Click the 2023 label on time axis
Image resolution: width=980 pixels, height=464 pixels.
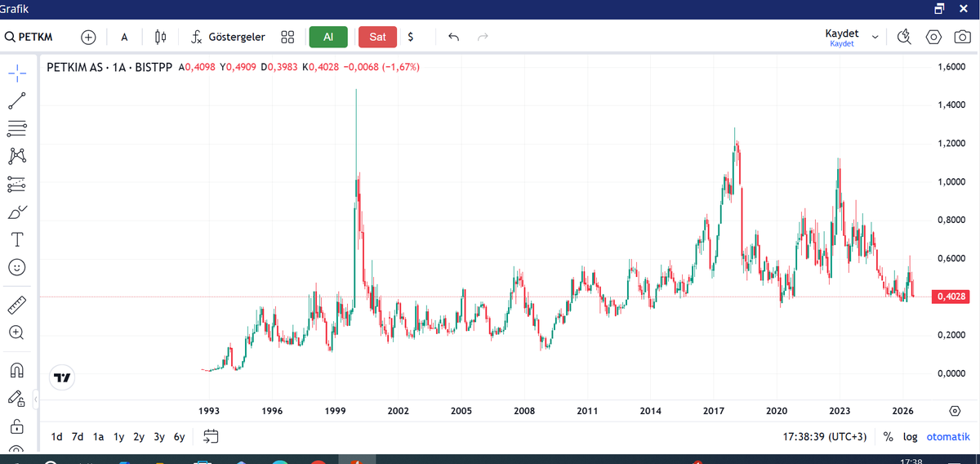click(x=840, y=410)
